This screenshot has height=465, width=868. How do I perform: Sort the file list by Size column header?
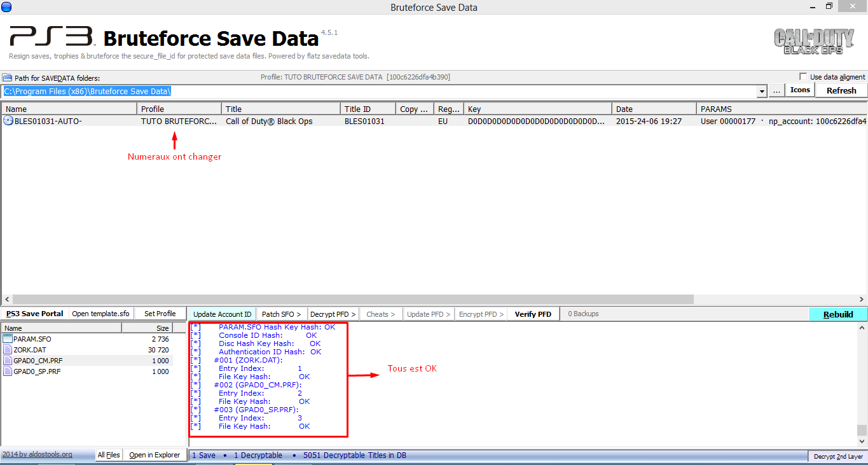147,328
